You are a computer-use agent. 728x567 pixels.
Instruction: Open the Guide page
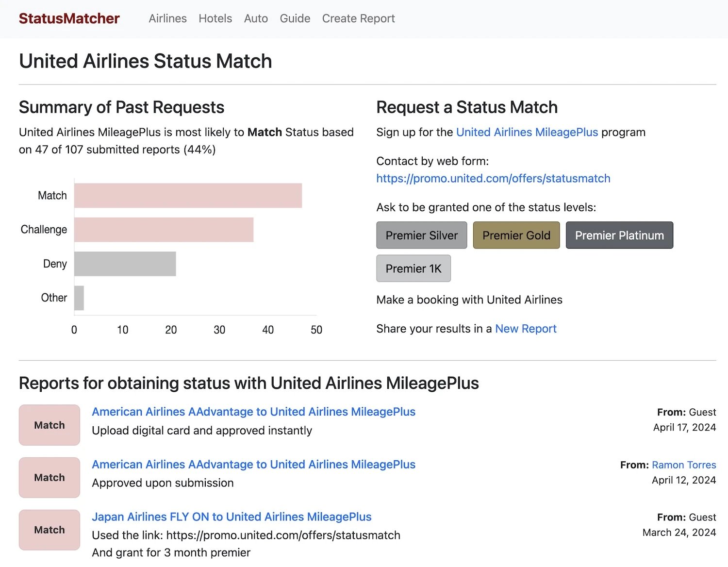click(295, 18)
